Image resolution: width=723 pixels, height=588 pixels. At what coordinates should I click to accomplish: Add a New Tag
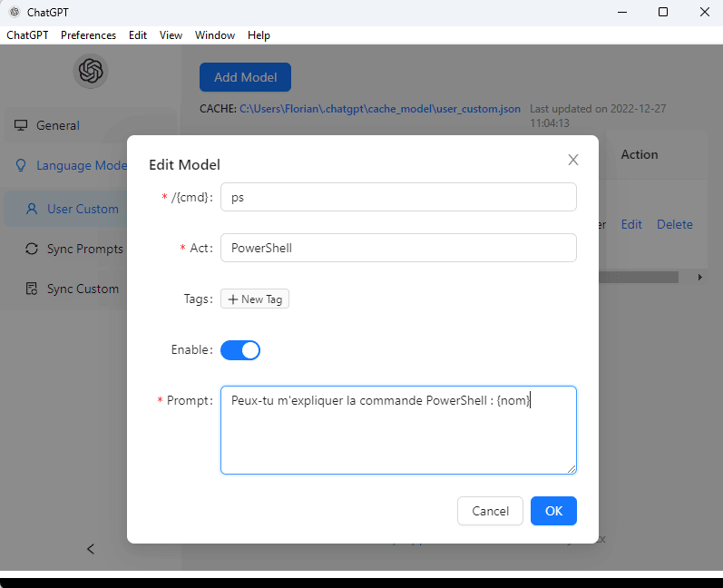coord(255,299)
